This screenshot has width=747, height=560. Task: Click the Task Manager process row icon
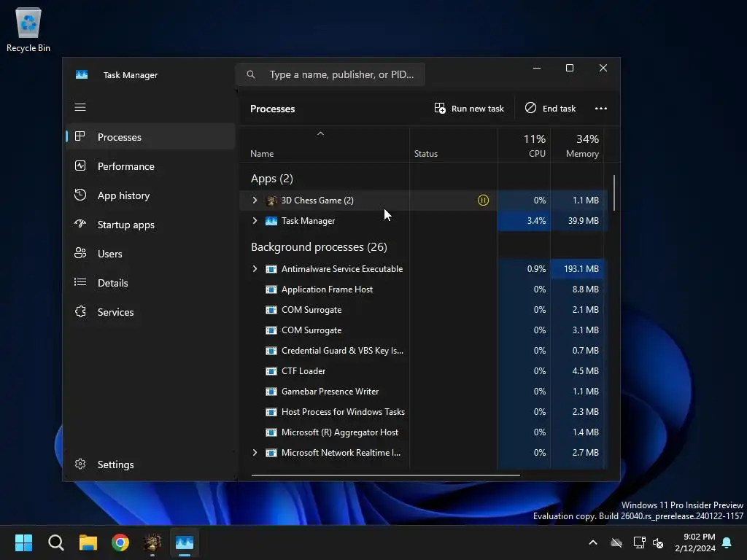(x=271, y=221)
